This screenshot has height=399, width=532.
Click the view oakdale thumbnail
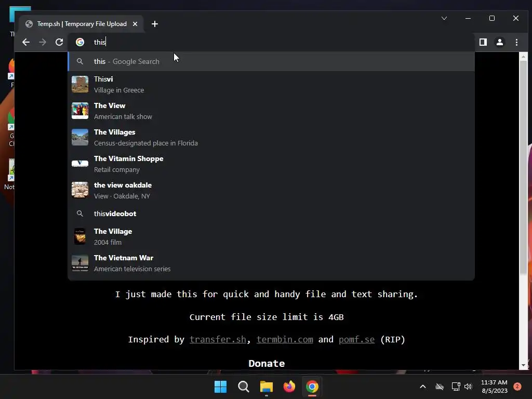click(80, 190)
